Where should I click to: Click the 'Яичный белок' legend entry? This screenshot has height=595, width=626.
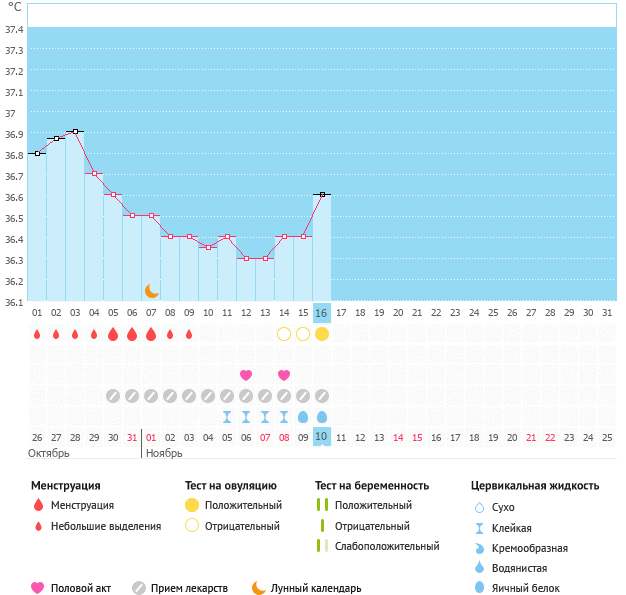click(x=526, y=588)
